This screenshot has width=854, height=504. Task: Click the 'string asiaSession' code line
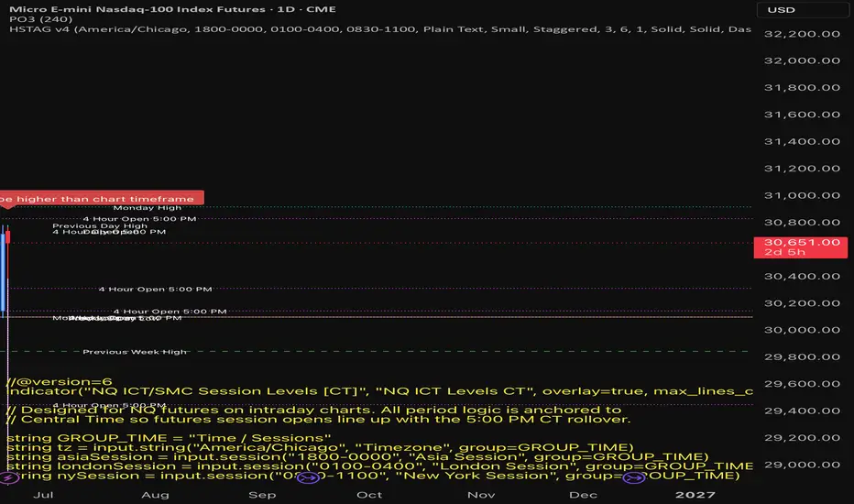tap(358, 456)
